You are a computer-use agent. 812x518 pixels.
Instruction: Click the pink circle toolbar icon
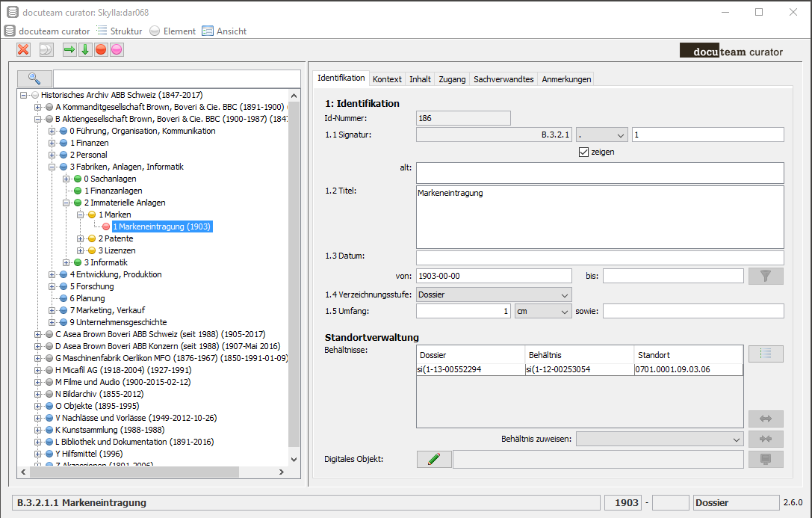(x=117, y=49)
